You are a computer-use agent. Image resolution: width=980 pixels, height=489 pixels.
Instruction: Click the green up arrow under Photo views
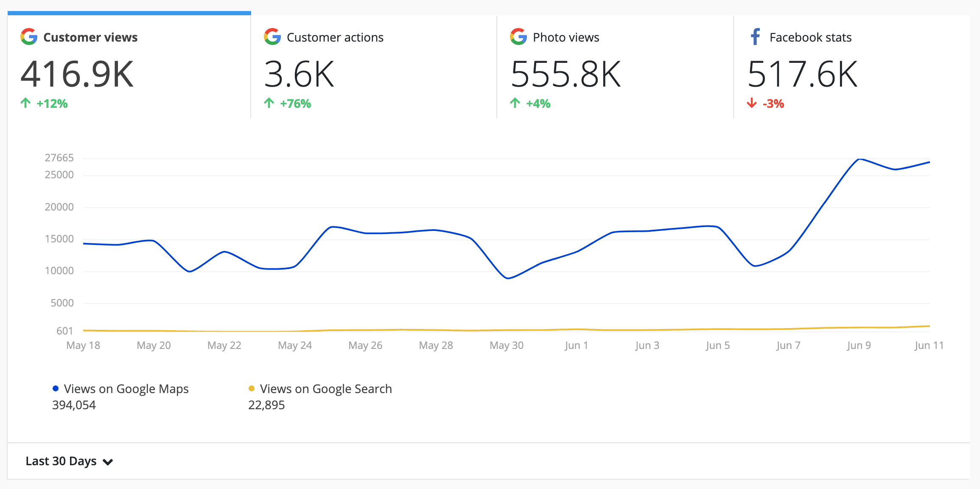[514, 103]
